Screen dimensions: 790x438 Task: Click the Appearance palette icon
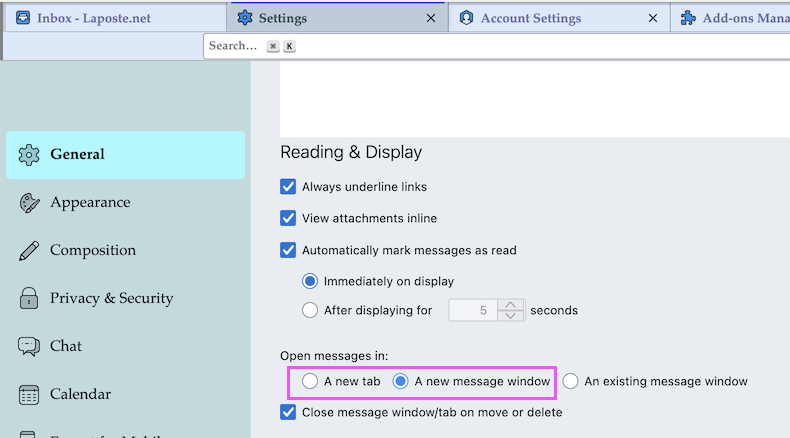[x=29, y=203]
